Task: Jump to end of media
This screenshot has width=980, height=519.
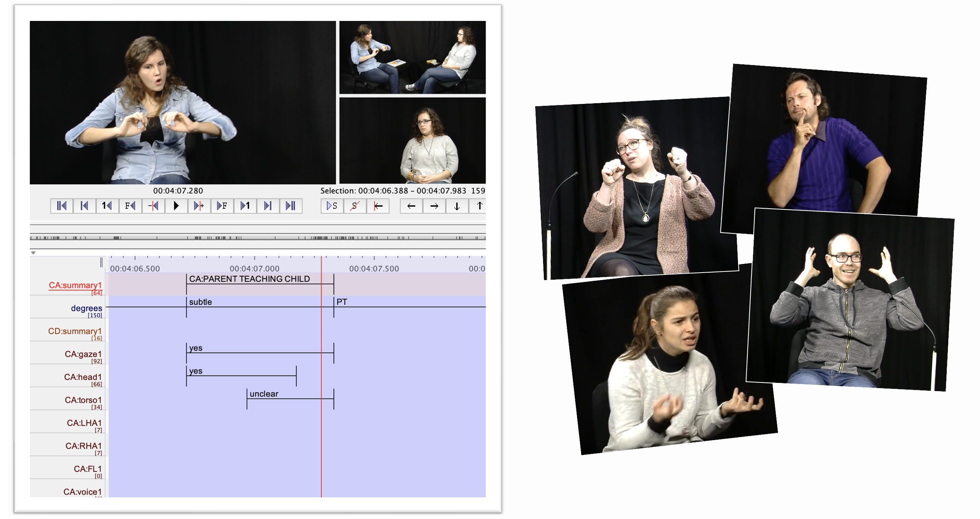Action: pyautogui.click(x=291, y=206)
